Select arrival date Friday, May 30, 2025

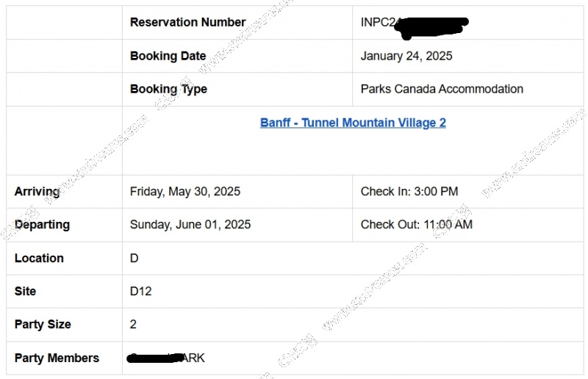185,192
